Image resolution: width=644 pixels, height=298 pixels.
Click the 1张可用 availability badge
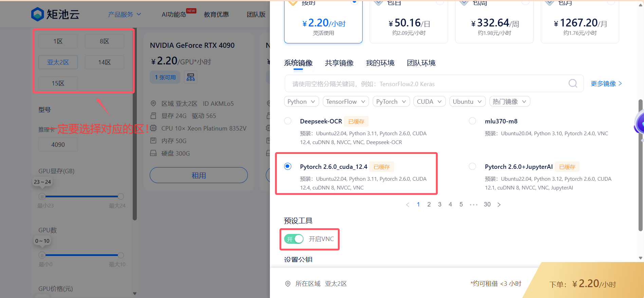(165, 77)
